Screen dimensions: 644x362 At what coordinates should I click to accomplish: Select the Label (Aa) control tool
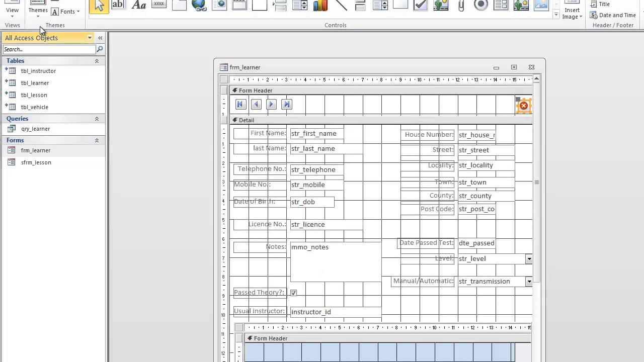138,5
